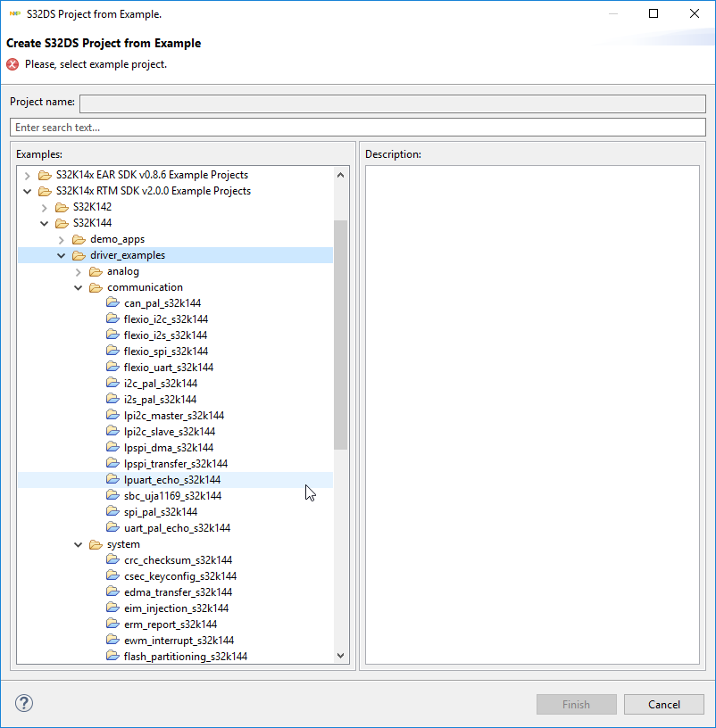This screenshot has width=716, height=728.
Task: Select the driver_examples tree label
Action: click(x=128, y=255)
